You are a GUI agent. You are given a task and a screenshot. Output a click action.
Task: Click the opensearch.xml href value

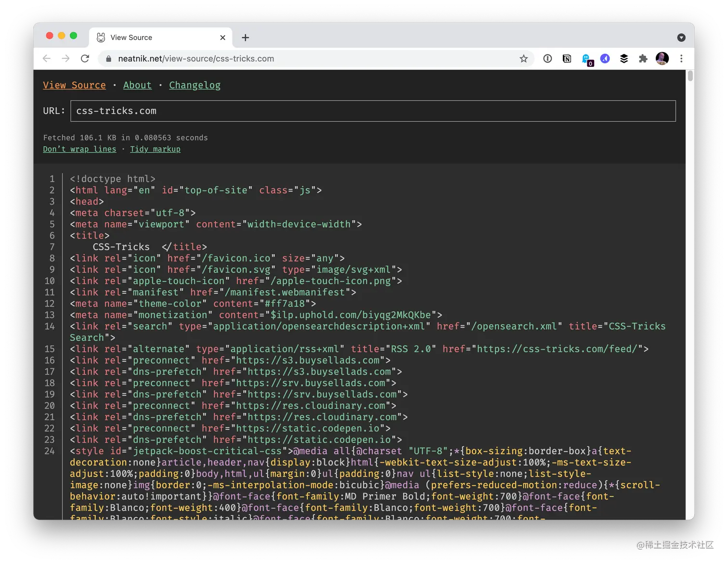(x=514, y=326)
